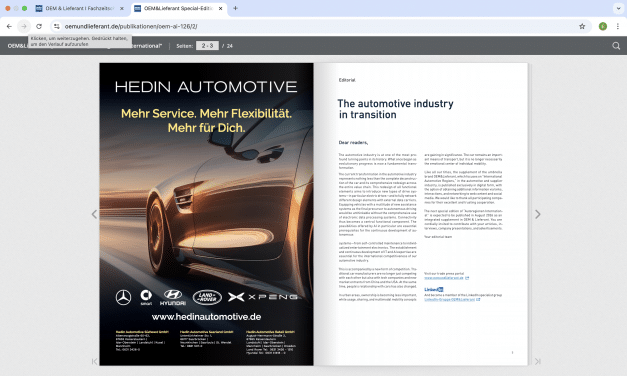Go to next page with right chevron
This screenshot has height=376, width=627.
537,214
